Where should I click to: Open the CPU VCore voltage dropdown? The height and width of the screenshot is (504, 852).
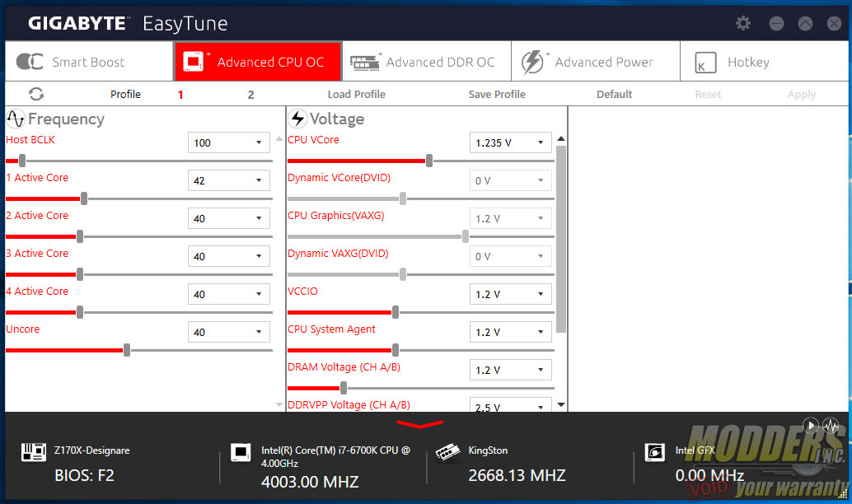(511, 142)
